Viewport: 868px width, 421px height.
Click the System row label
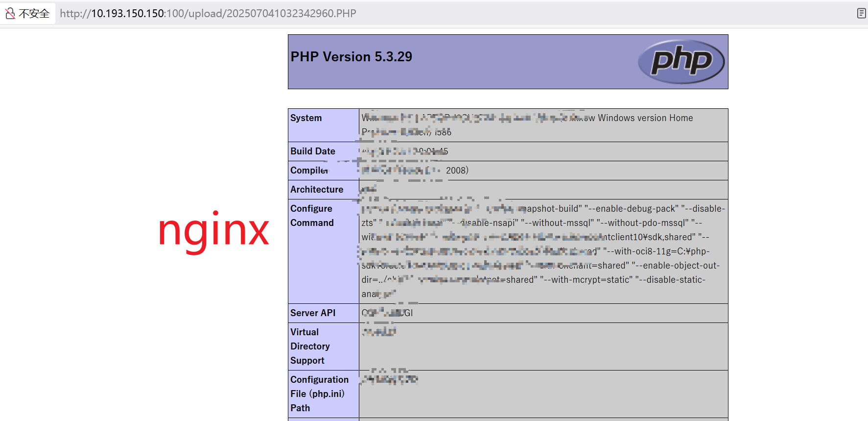tap(306, 118)
